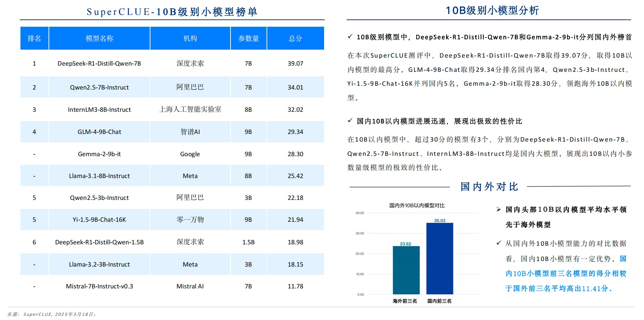
Task: Click the 零一万物 organization cell
Action: (x=190, y=220)
